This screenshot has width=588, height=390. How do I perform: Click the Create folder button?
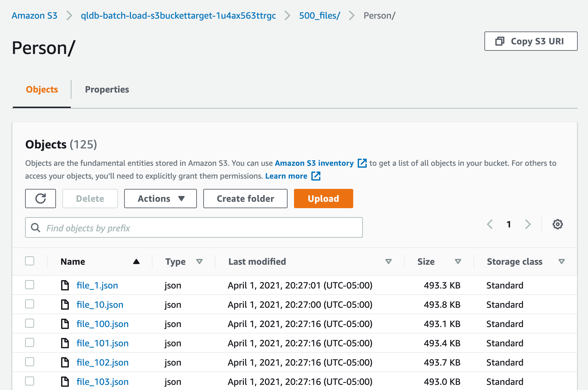pyautogui.click(x=245, y=199)
